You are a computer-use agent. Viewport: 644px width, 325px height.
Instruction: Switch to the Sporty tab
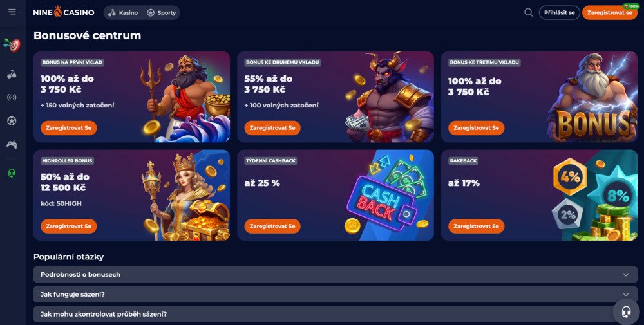coord(162,13)
